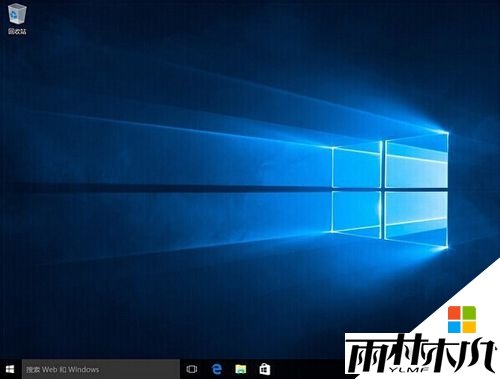Image resolution: width=500 pixels, height=379 pixels.
Task: Open Task View from the taskbar
Action: pos(192,369)
